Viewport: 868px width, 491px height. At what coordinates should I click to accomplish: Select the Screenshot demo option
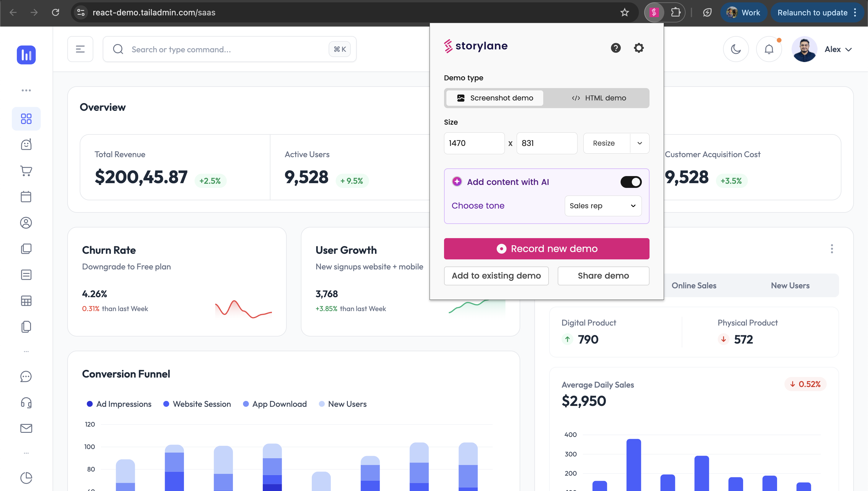pyautogui.click(x=495, y=98)
